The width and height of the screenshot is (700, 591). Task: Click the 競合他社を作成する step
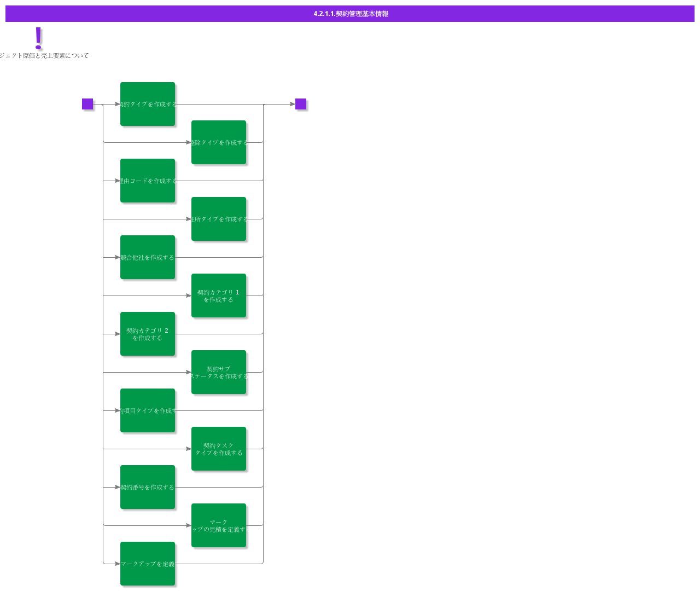point(148,257)
